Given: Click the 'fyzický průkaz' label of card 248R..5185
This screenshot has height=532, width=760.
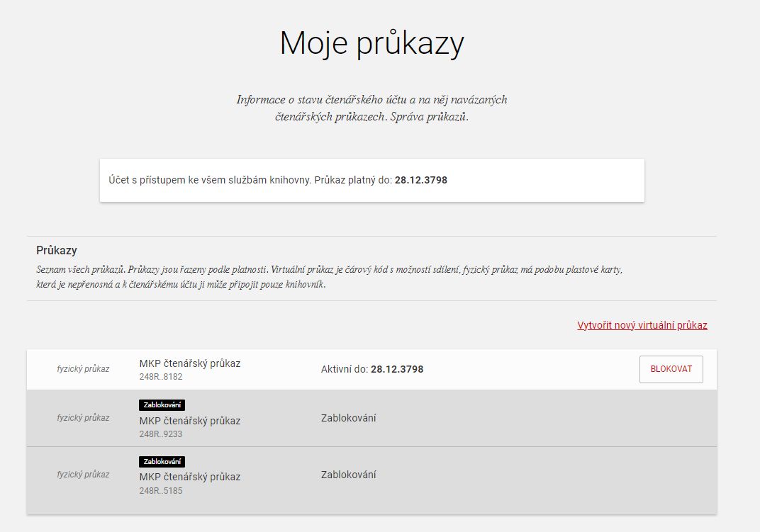Looking at the screenshot, I should [x=83, y=475].
